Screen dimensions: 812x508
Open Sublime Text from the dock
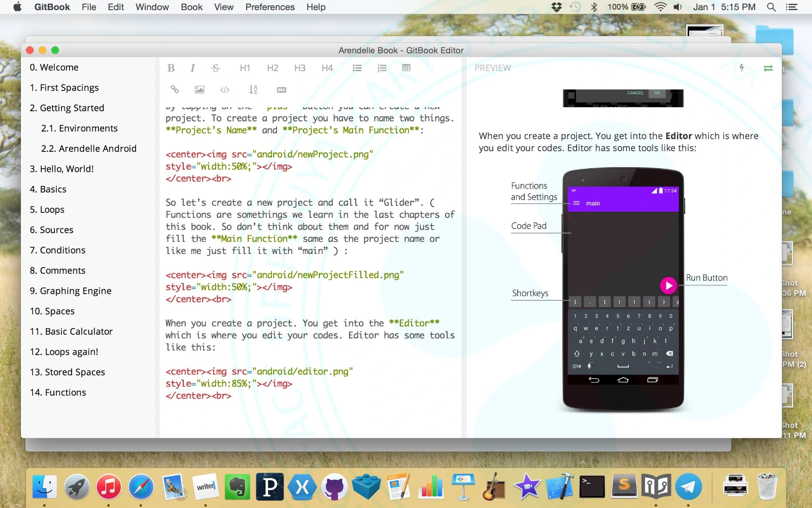[x=624, y=486]
